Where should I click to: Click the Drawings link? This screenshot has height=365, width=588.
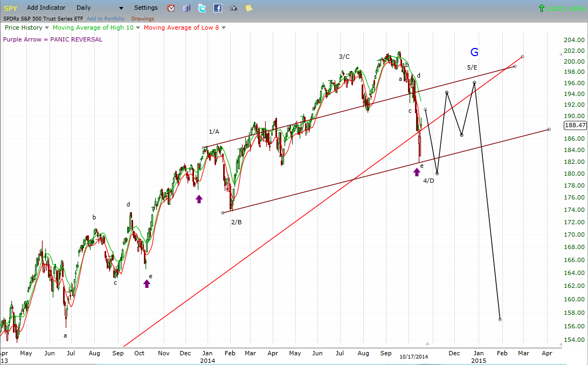tap(142, 19)
